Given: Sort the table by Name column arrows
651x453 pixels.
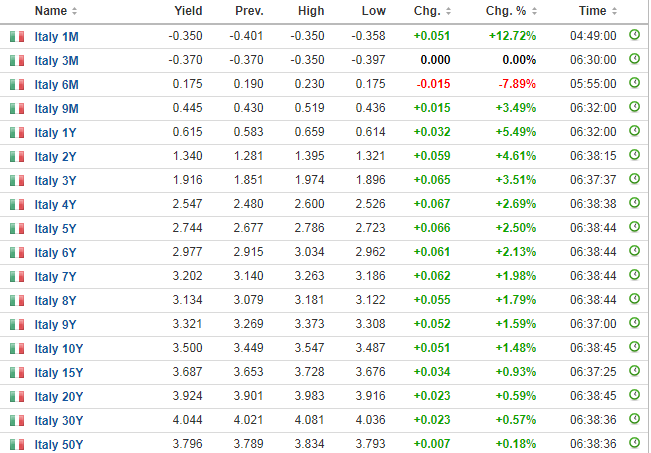Looking at the screenshot, I should click(x=74, y=11).
